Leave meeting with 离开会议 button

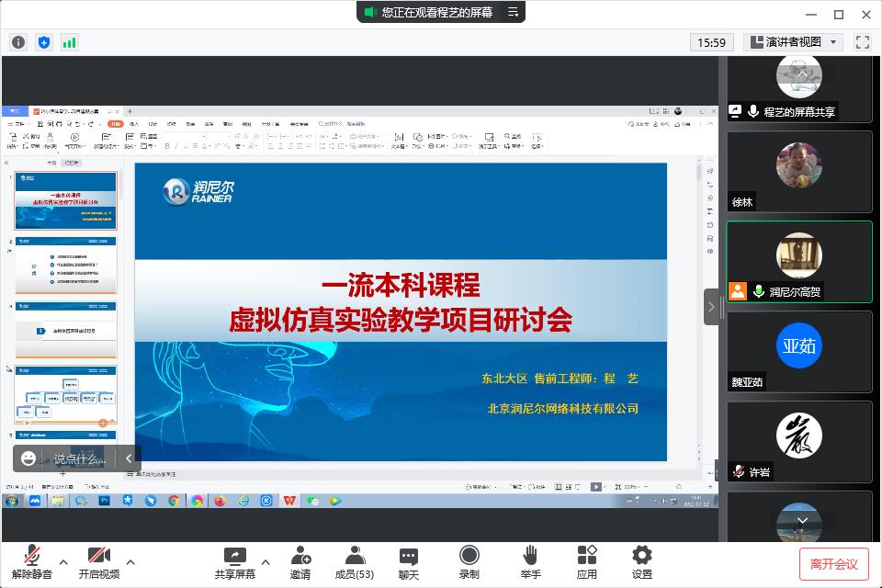[x=833, y=564]
